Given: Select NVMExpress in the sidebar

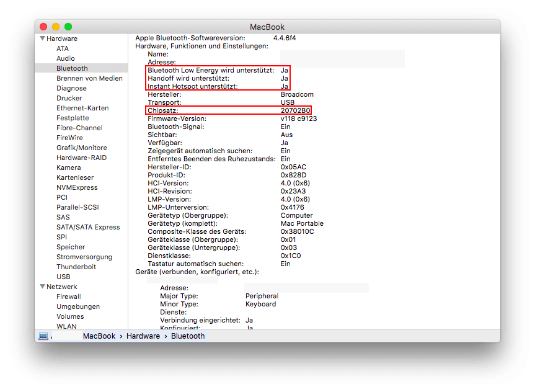Looking at the screenshot, I should pos(77,187).
